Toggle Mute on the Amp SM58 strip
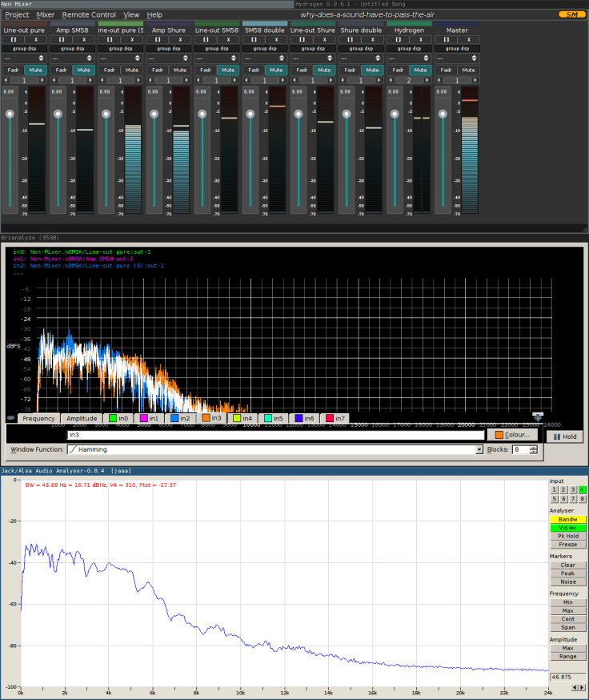This screenshot has height=700, width=589. [84, 70]
